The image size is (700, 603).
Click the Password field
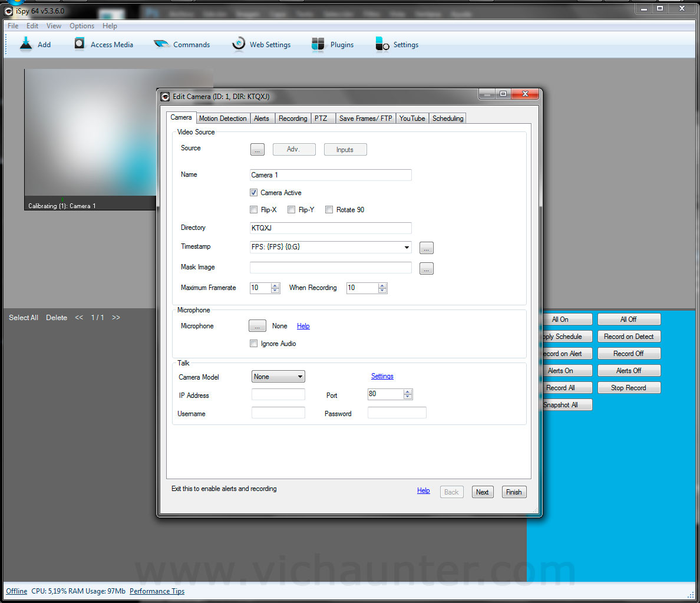coord(397,413)
